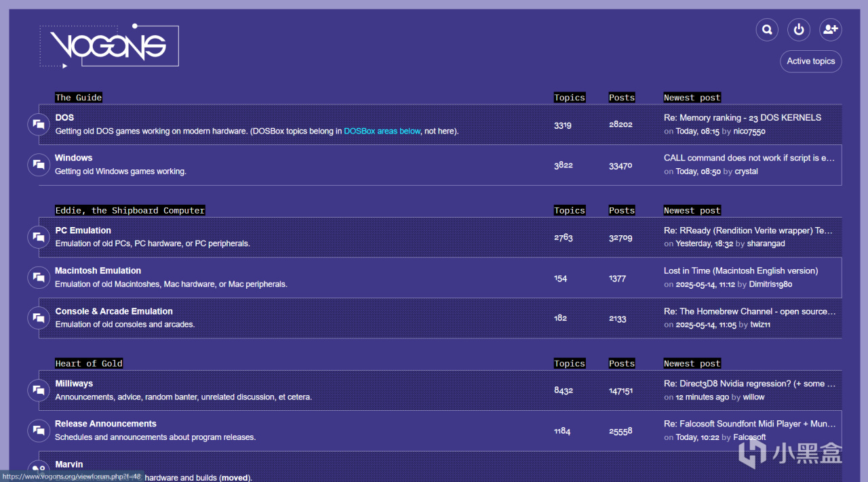The image size is (868, 482).
Task: Click Macintosh Emulation posts count 1377
Action: click(x=618, y=278)
